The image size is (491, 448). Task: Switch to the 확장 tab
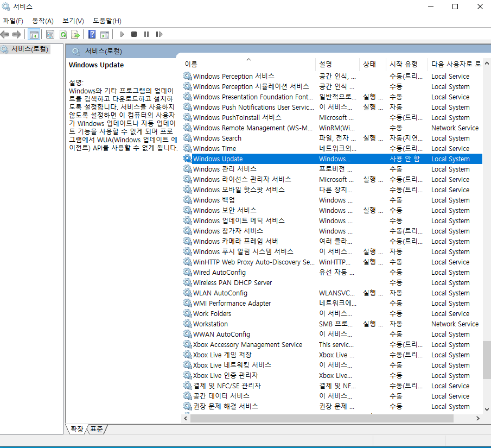pos(76,429)
